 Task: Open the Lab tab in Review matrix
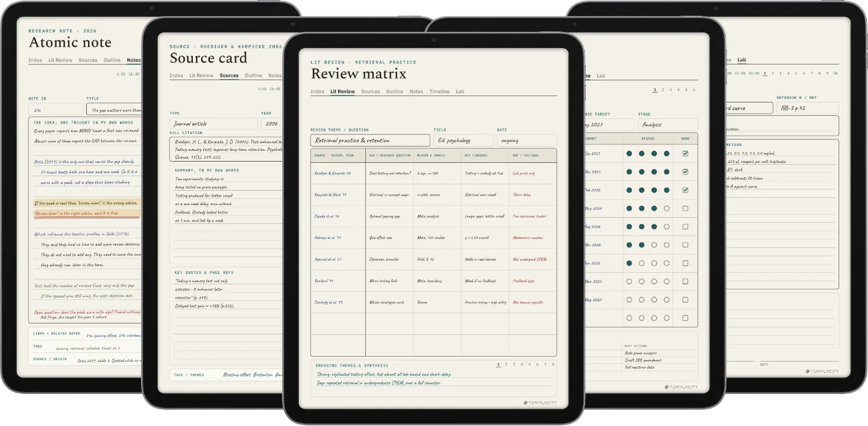pos(460,92)
